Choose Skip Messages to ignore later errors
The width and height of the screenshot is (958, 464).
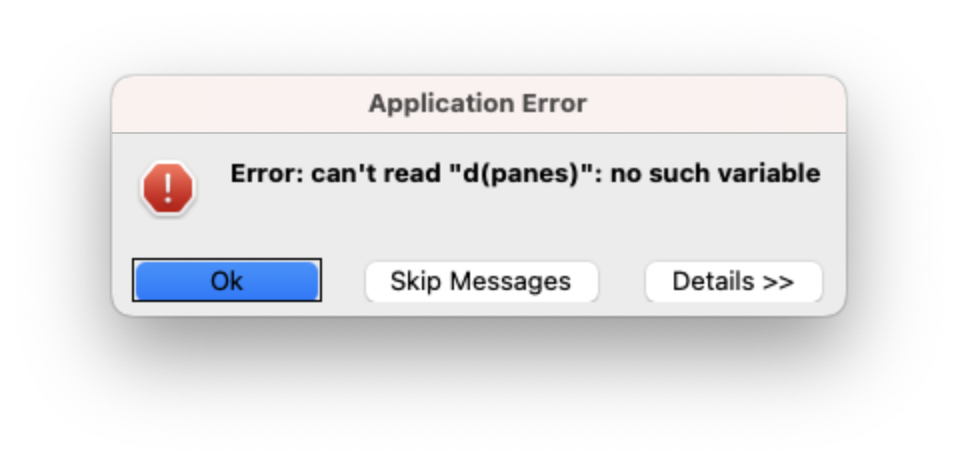coord(481,281)
